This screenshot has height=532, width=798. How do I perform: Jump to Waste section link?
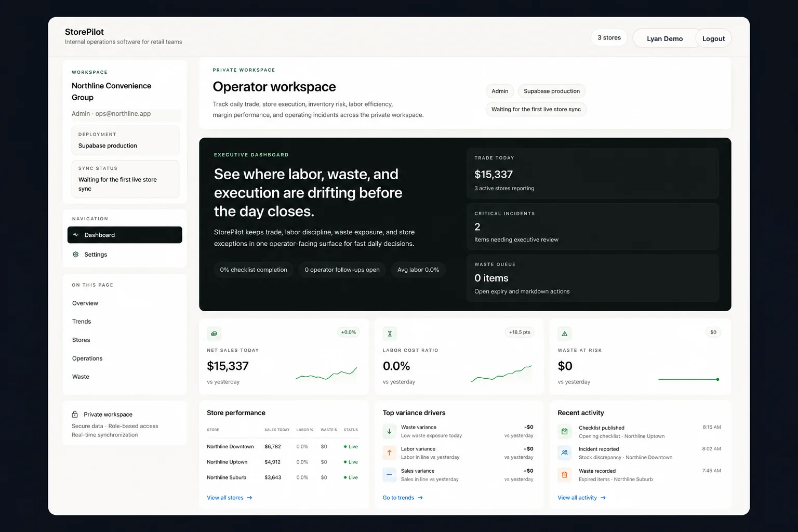point(81,377)
